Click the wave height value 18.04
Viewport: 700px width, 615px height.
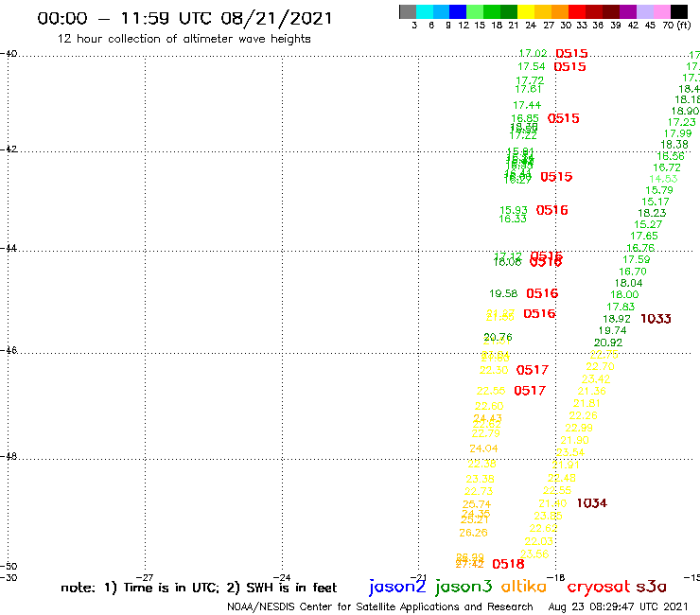pyautogui.click(x=628, y=283)
